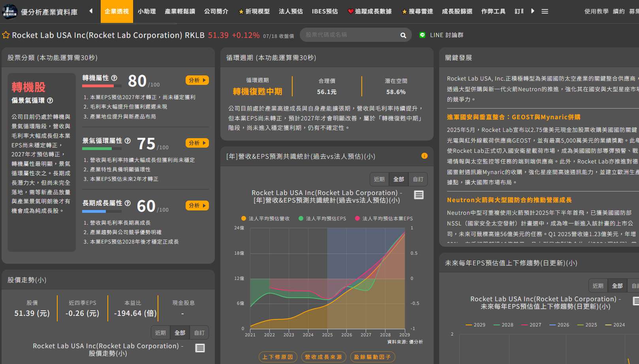Toggle 2027 series in EPS trend legend
This screenshot has height=364, width=639.
[x=532, y=325]
